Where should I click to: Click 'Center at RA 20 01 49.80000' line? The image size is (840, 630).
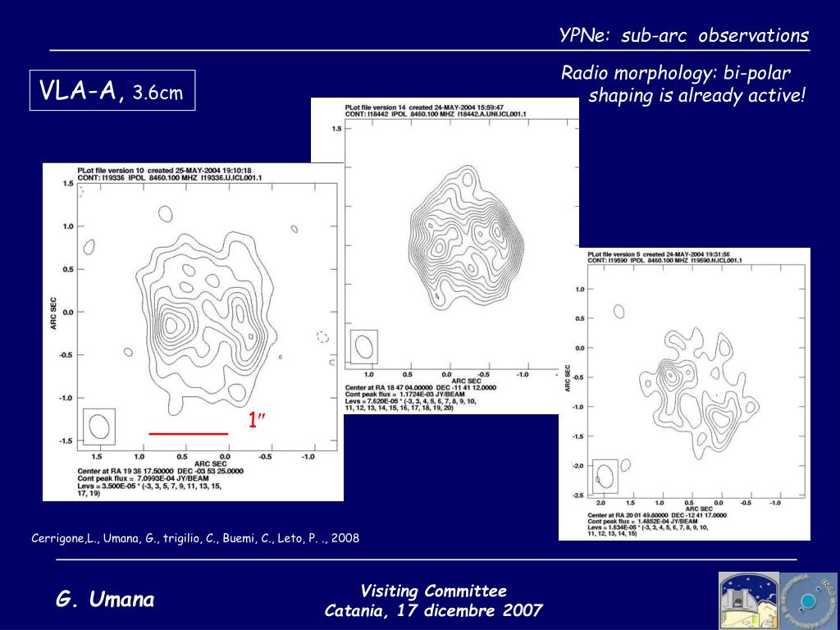pos(657,515)
